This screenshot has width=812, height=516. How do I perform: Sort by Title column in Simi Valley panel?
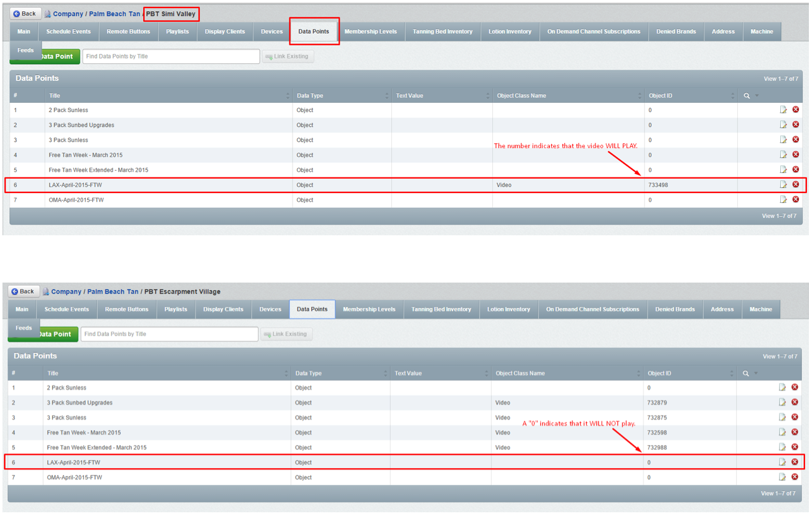click(169, 95)
